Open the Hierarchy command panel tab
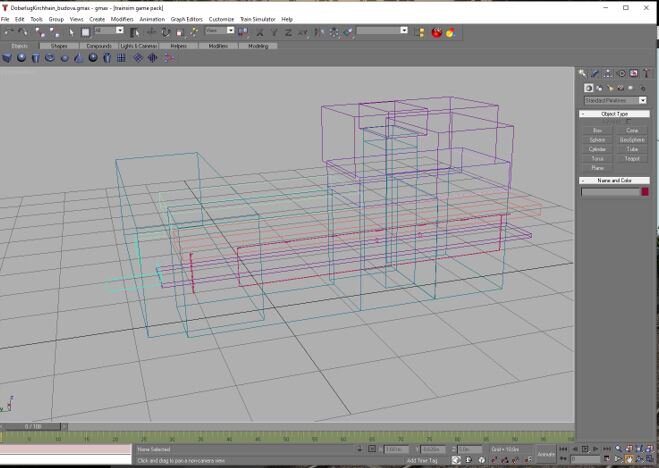 [x=608, y=74]
